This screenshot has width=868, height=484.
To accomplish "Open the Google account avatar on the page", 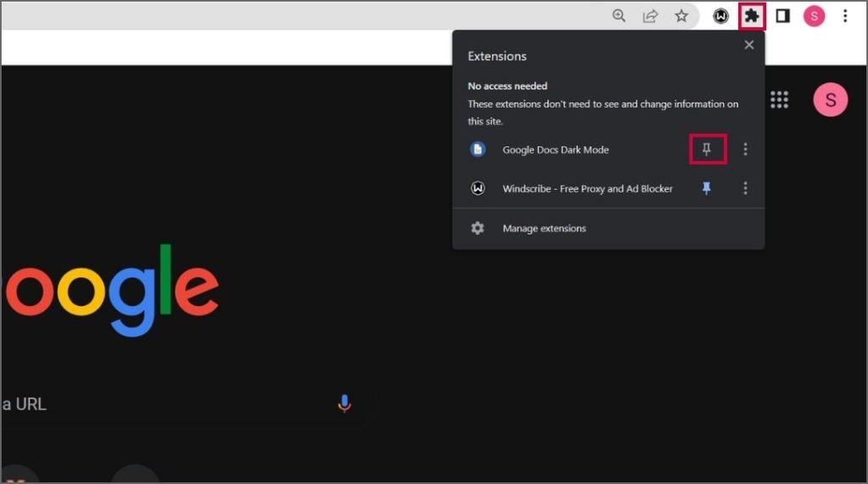I will (x=831, y=100).
